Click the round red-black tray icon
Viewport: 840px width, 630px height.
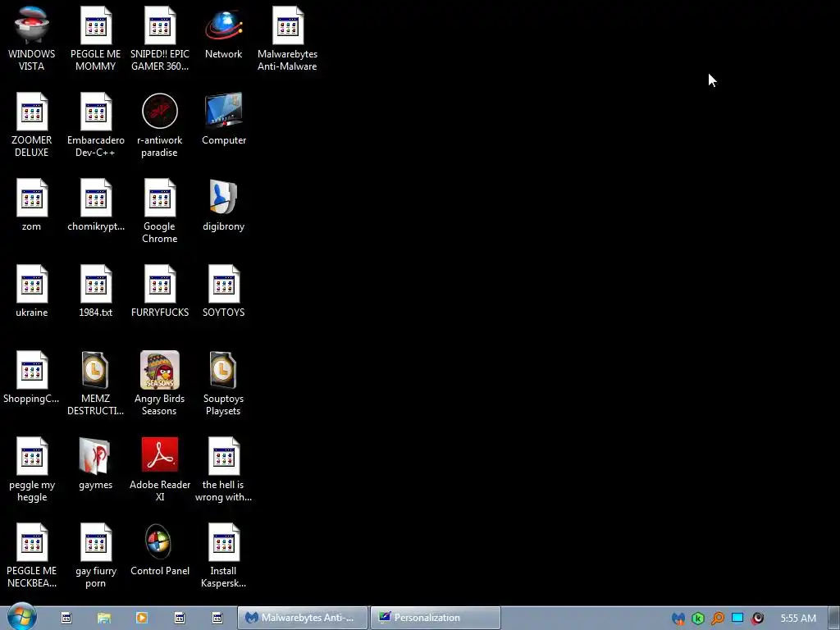(757, 619)
